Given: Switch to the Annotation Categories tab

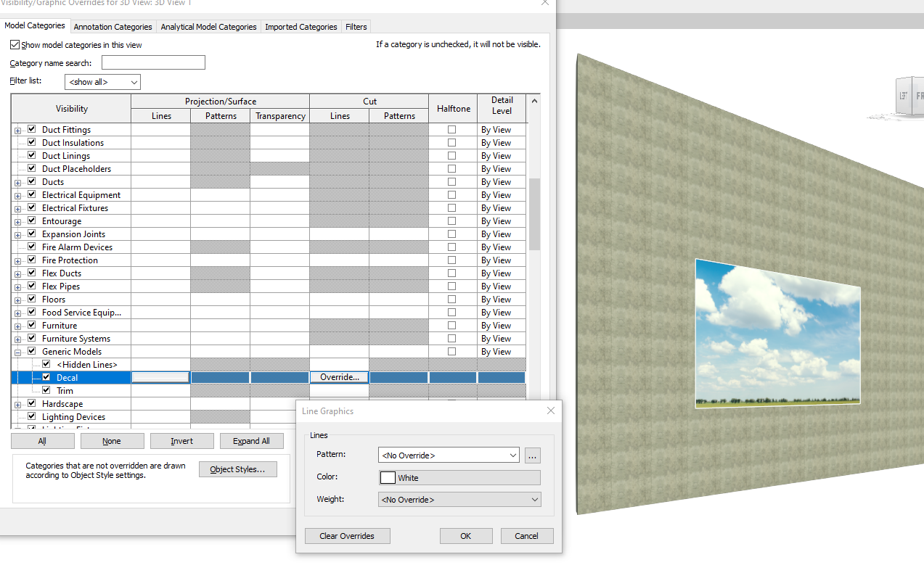Looking at the screenshot, I should point(113,27).
